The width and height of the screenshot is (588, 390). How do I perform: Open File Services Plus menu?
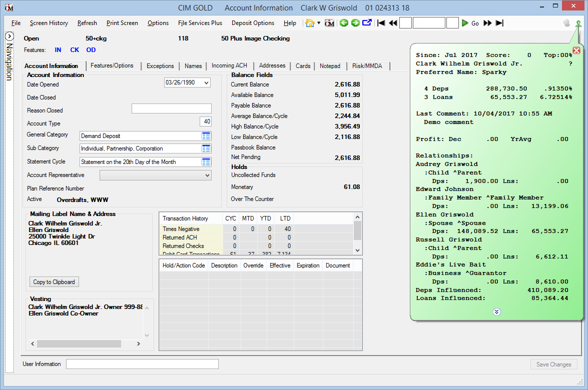[x=200, y=23]
